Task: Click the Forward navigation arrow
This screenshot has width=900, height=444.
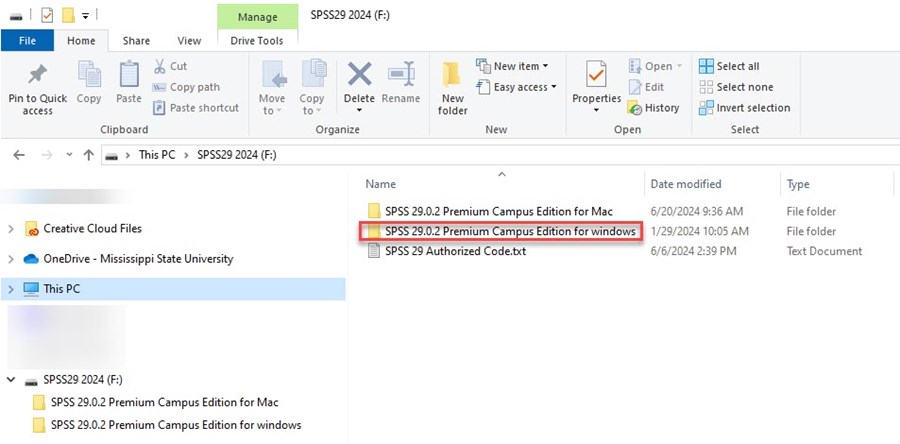Action: tap(47, 155)
